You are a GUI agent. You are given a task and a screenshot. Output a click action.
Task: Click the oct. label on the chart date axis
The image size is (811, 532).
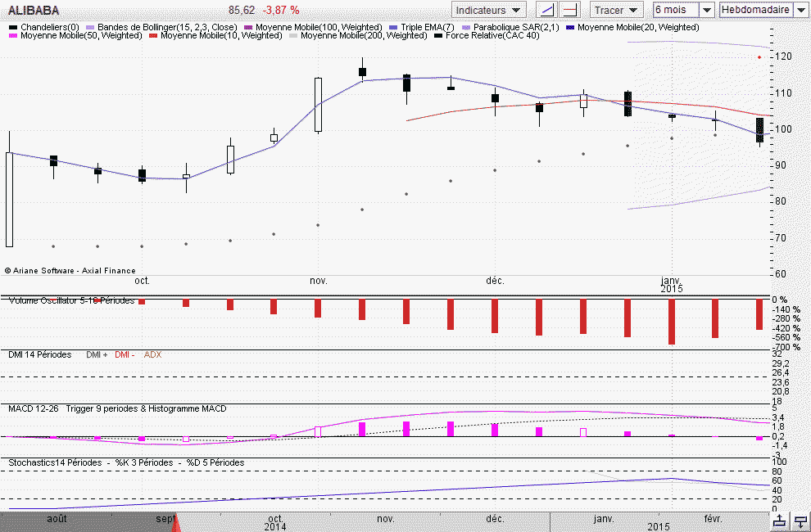[x=142, y=281]
